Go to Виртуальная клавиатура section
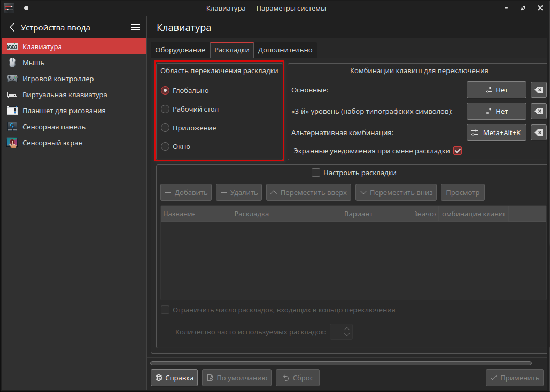This screenshot has height=392, width=550. pyautogui.click(x=74, y=95)
